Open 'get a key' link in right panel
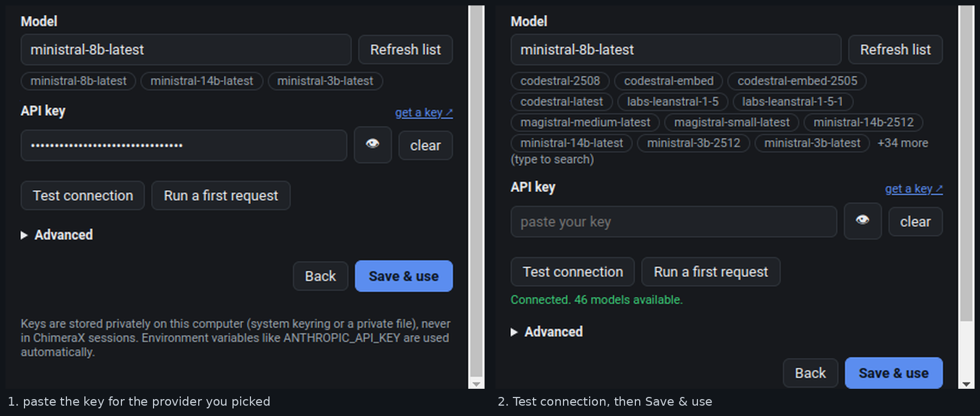 (914, 188)
